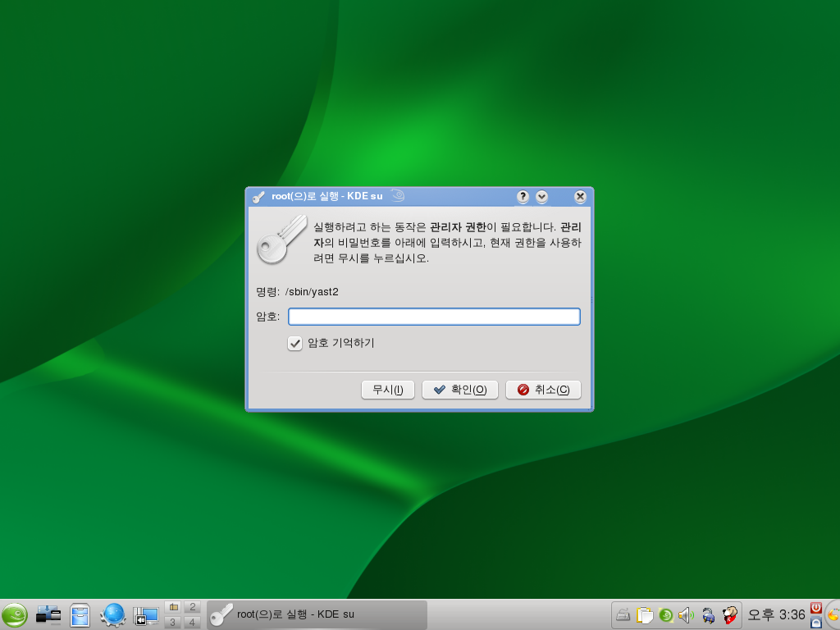Open the openSUSE application launcher menu
The image size is (840, 630).
point(14,615)
